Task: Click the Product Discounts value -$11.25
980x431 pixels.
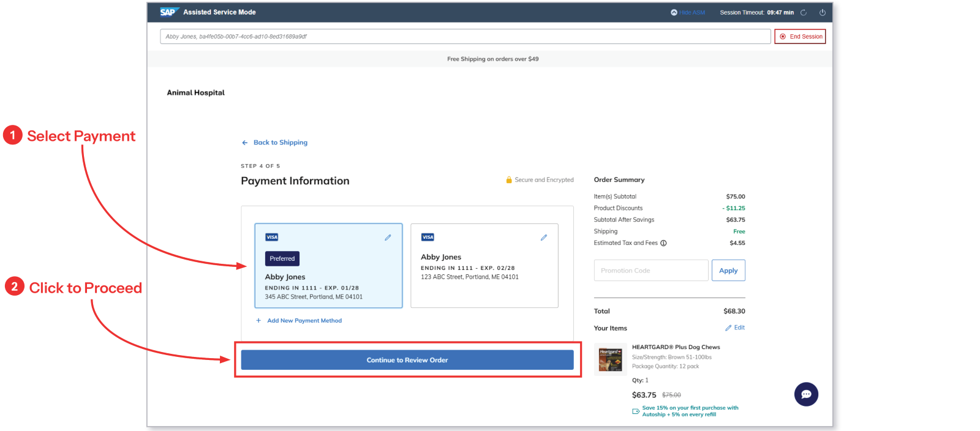Action: pos(734,208)
